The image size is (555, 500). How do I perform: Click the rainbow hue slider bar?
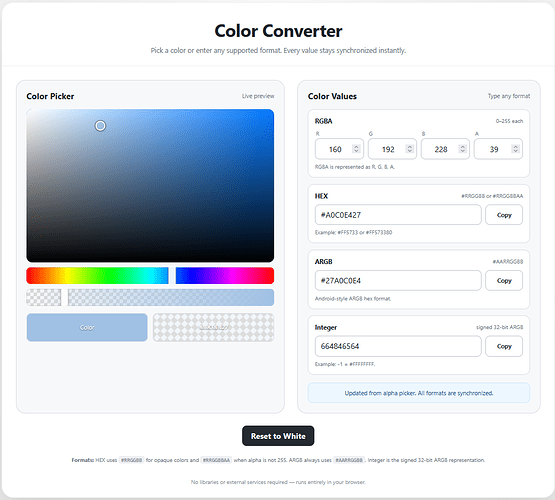(x=150, y=276)
